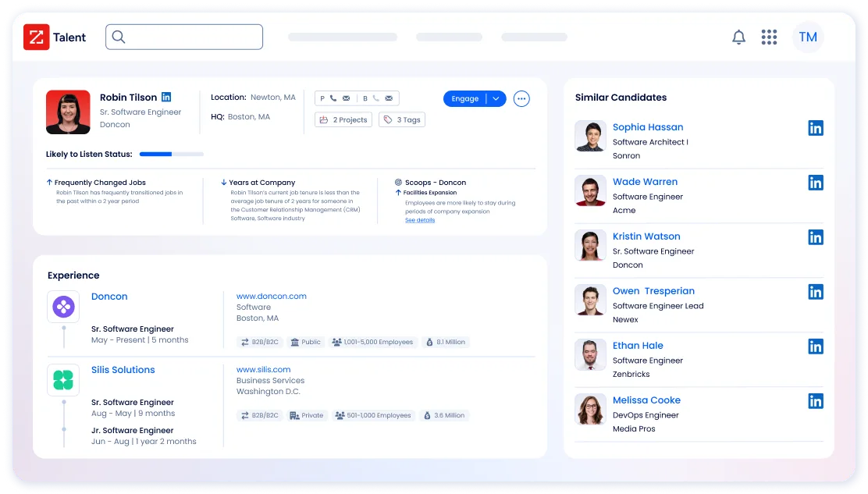Click Owen Tresperian's photo

590,300
